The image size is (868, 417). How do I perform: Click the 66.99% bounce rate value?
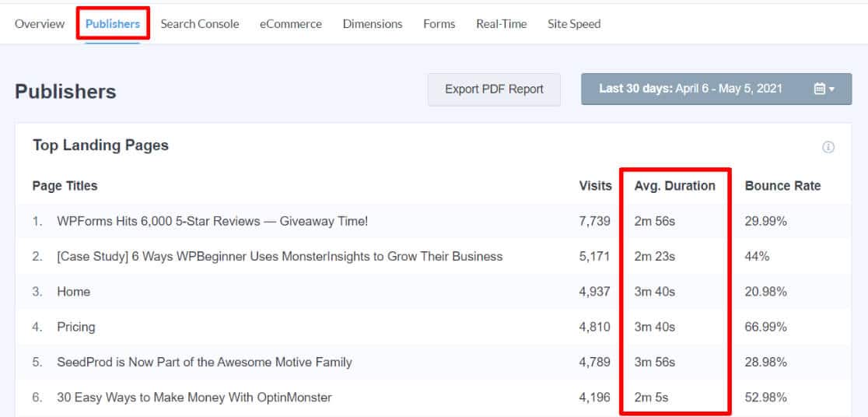[x=766, y=328]
